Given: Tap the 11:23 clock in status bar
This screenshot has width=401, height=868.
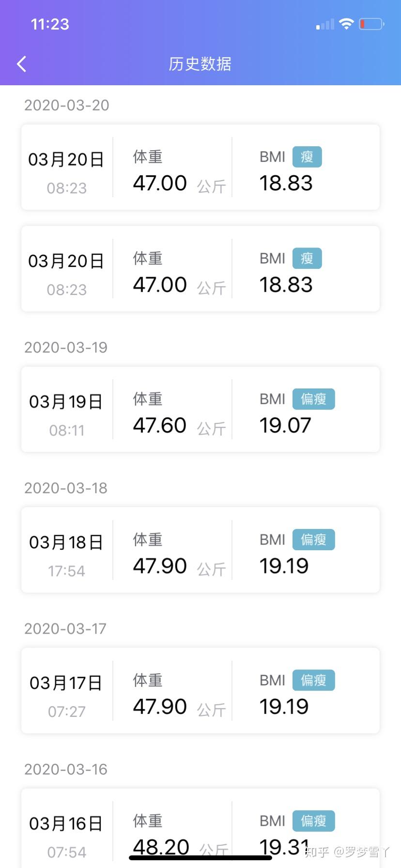Looking at the screenshot, I should pos(50,24).
